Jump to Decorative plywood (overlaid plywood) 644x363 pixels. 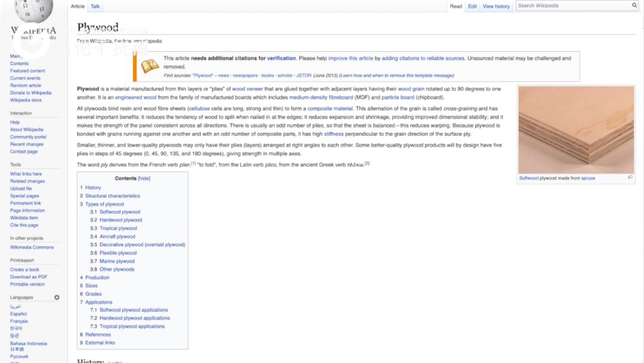tap(143, 245)
